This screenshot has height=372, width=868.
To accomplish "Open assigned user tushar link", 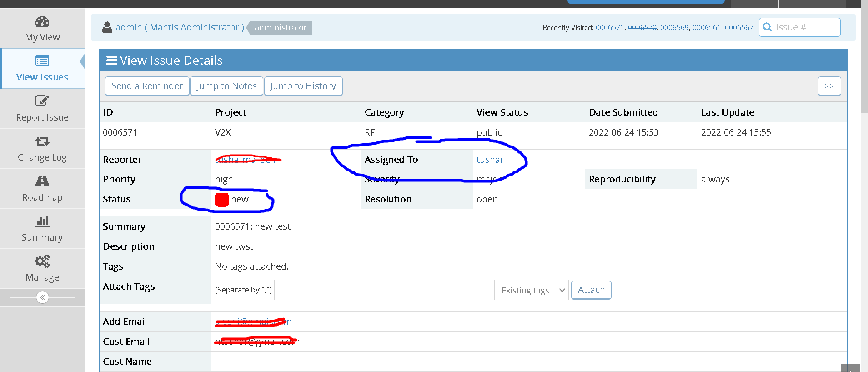I will tap(490, 160).
